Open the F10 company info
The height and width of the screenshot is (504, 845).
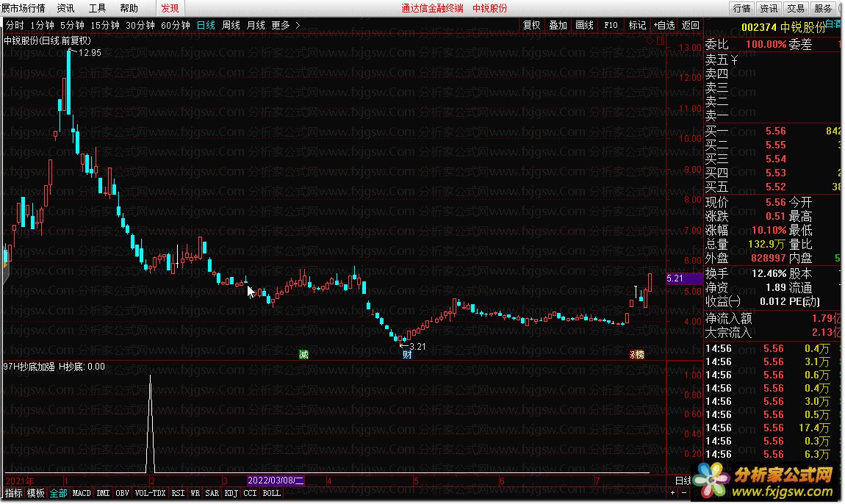pos(611,25)
